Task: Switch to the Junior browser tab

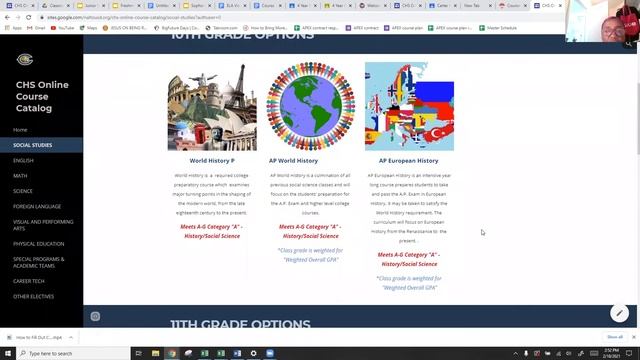Action: (91, 6)
